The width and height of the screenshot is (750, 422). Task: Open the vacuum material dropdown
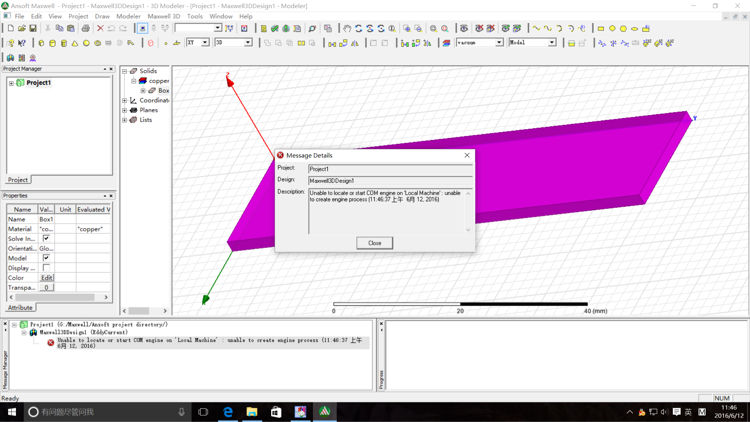pos(499,43)
